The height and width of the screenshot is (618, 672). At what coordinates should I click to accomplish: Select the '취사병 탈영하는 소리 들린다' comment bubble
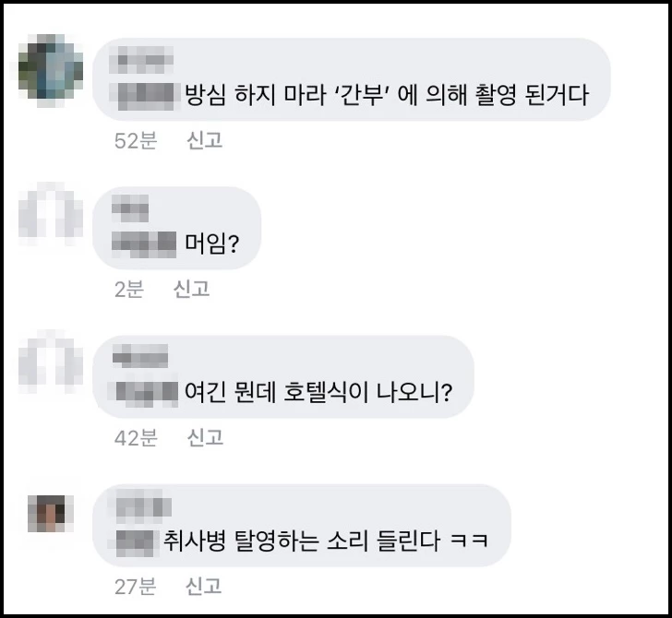(x=302, y=526)
